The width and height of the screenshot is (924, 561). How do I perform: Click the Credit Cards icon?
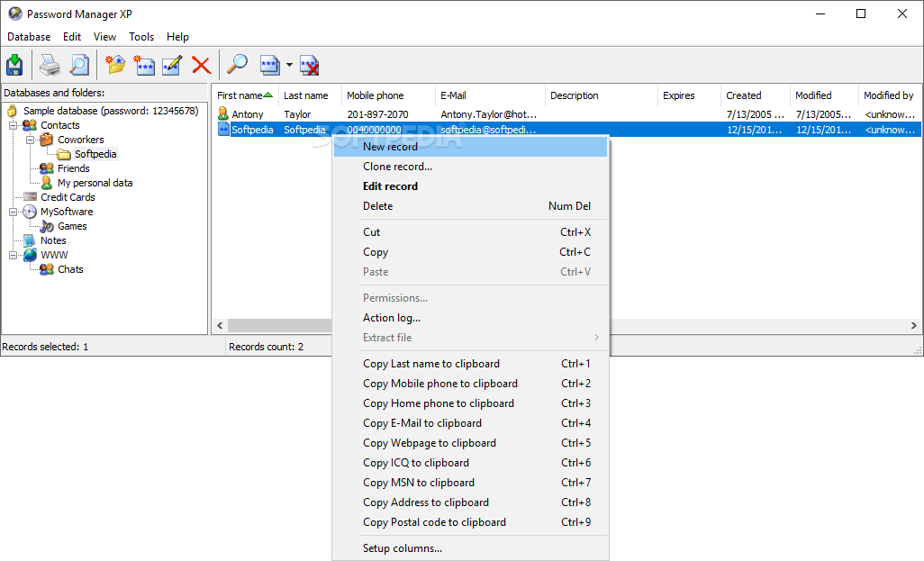(x=30, y=197)
